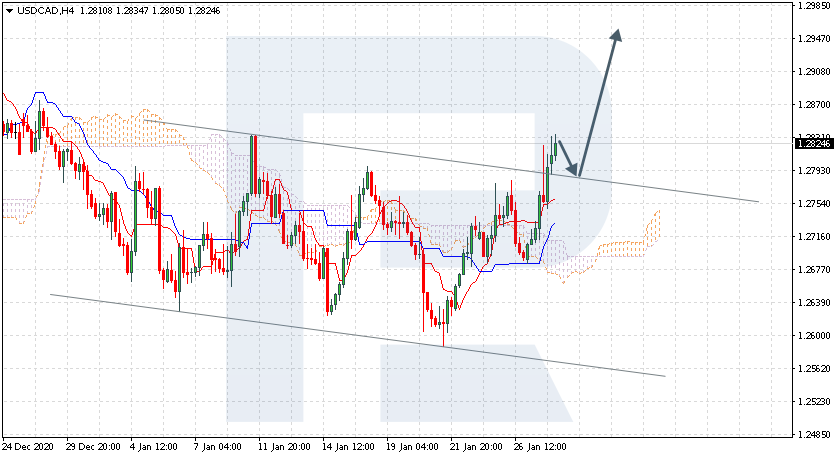Click the 1.29080 price axis label
838x458 pixels.
tap(814, 72)
